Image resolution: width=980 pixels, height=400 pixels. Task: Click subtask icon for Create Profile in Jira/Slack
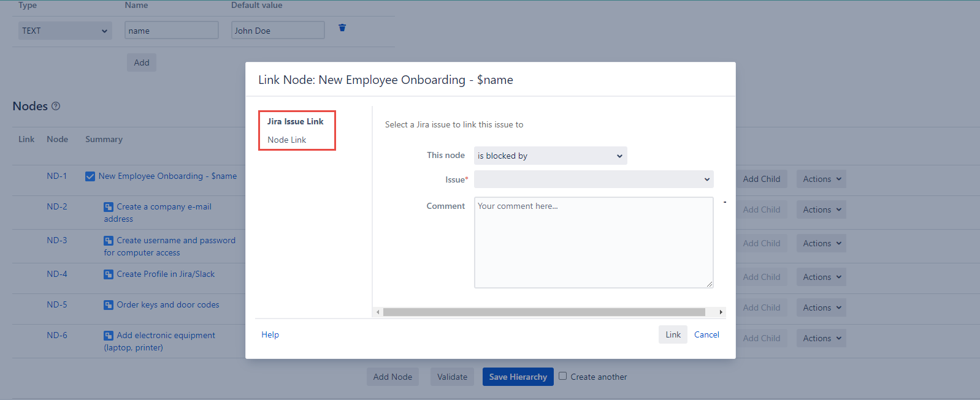click(x=109, y=274)
